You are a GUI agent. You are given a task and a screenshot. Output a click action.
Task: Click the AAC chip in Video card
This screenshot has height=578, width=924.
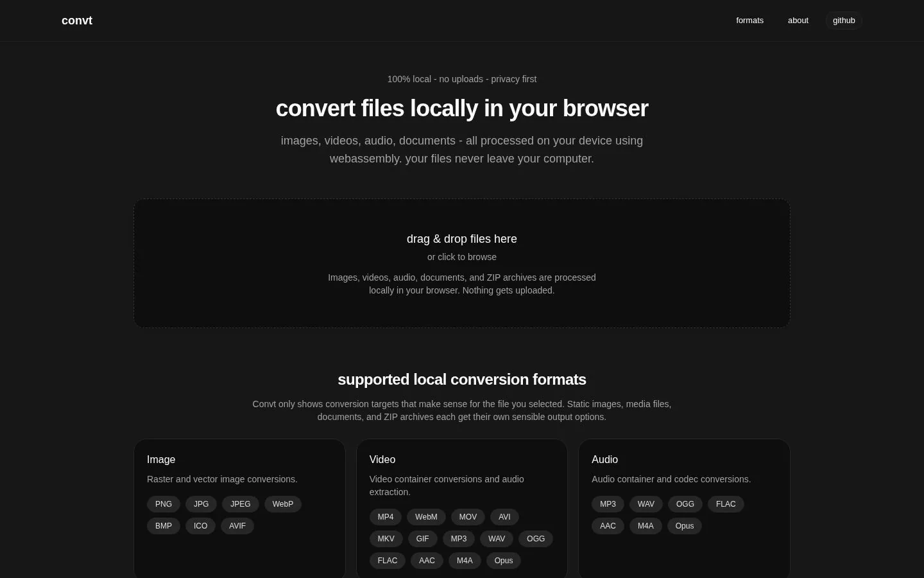(427, 561)
